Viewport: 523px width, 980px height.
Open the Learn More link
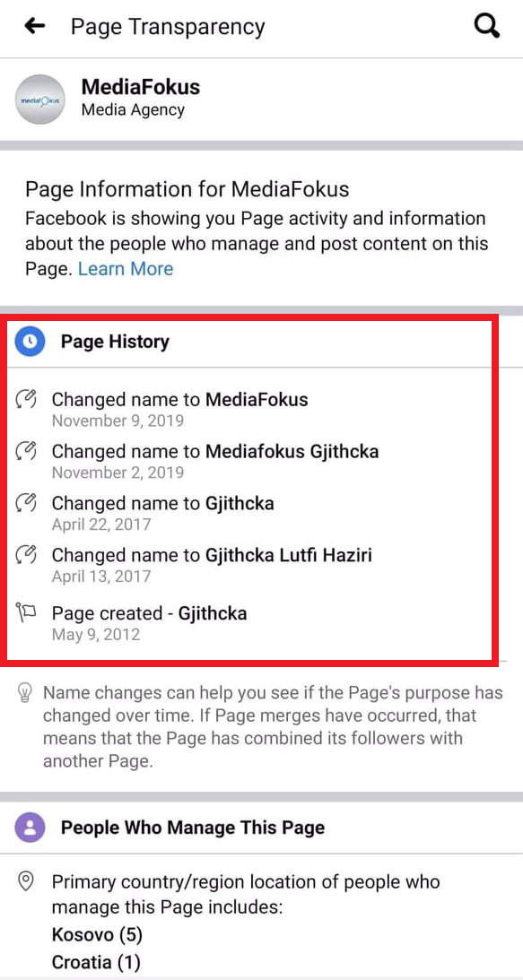pyautogui.click(x=126, y=269)
